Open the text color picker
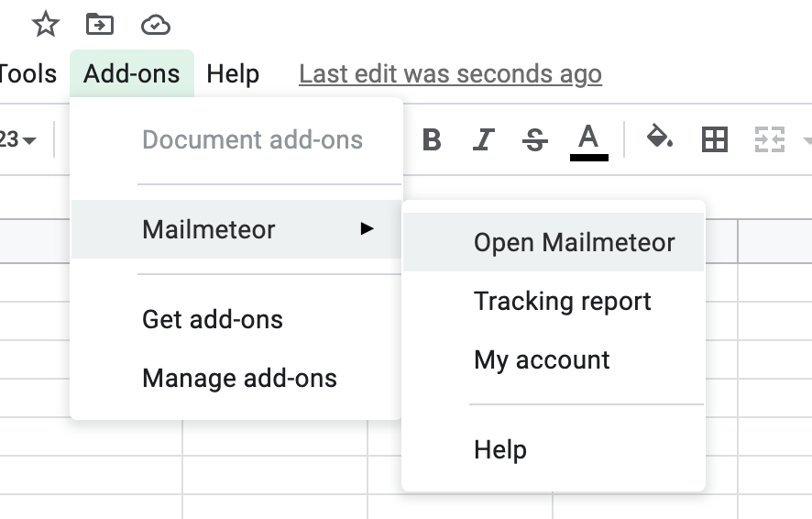 (588, 142)
